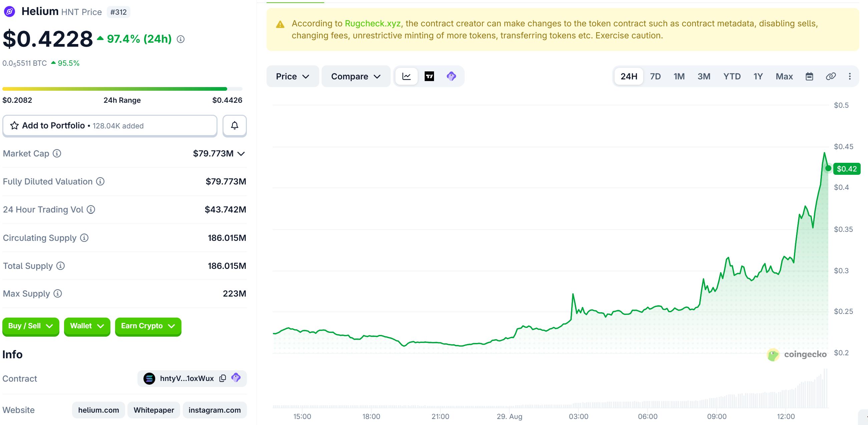Open the Buy / Sell dropdown

point(31,326)
